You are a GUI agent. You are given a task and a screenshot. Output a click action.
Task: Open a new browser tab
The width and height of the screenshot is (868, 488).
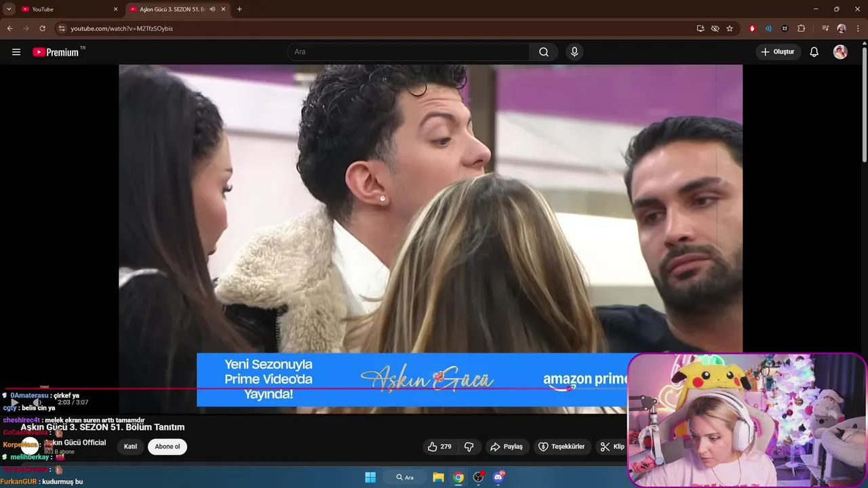[x=239, y=9]
